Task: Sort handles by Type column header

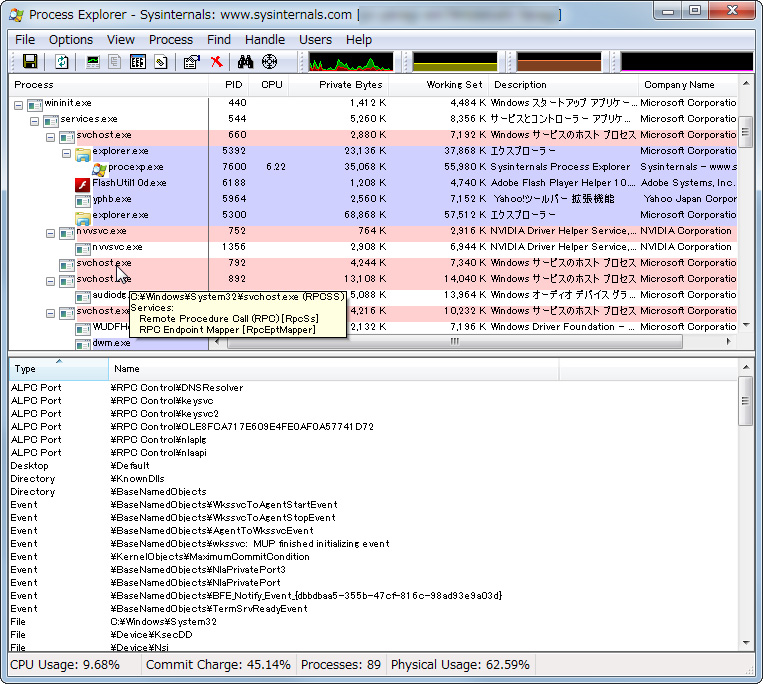Action: click(59, 369)
